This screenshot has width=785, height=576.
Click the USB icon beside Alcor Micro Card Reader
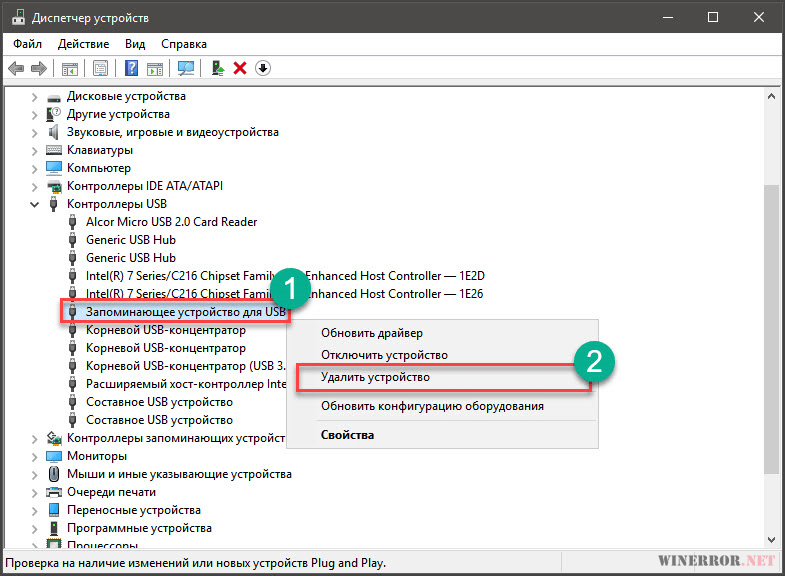(73, 222)
